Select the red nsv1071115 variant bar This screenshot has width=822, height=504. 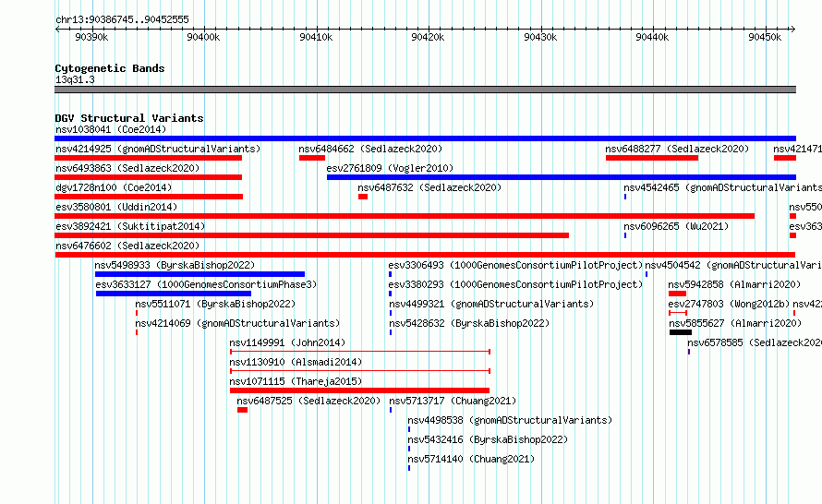[x=359, y=390]
